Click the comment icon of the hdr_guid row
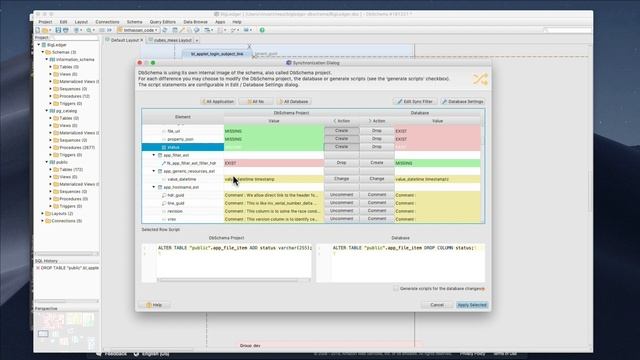The height and width of the screenshot is (360, 640). 164,195
